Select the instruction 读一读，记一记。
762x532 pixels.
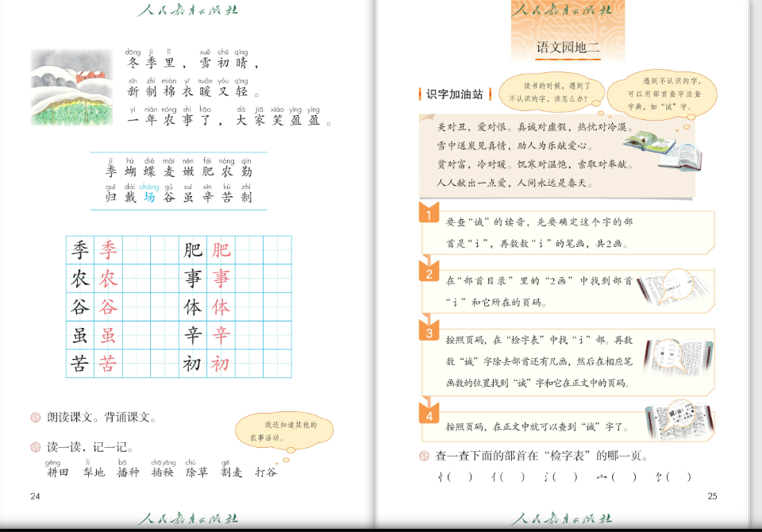(x=90, y=447)
